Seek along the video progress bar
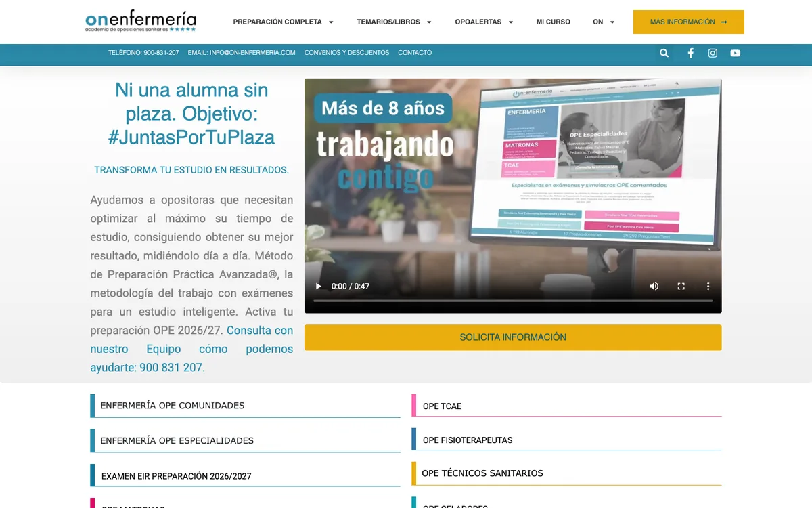This screenshot has height=508, width=812. coord(513,301)
